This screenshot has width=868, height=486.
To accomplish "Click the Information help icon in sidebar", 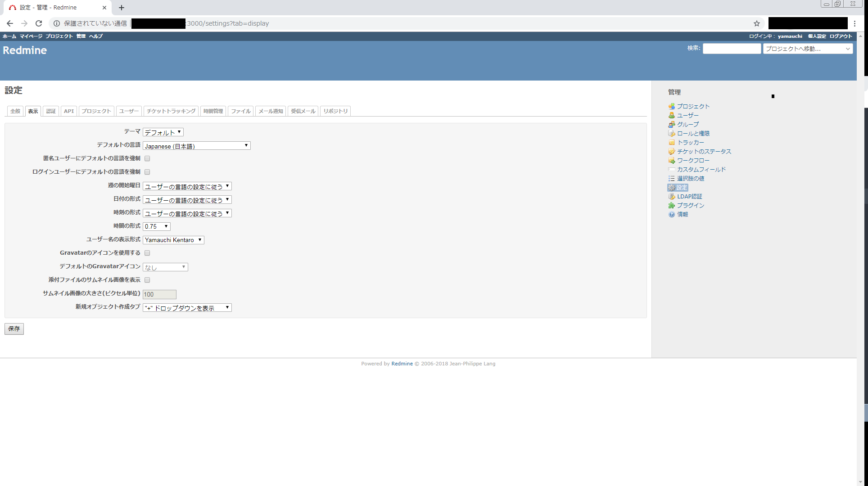I will click(x=671, y=214).
